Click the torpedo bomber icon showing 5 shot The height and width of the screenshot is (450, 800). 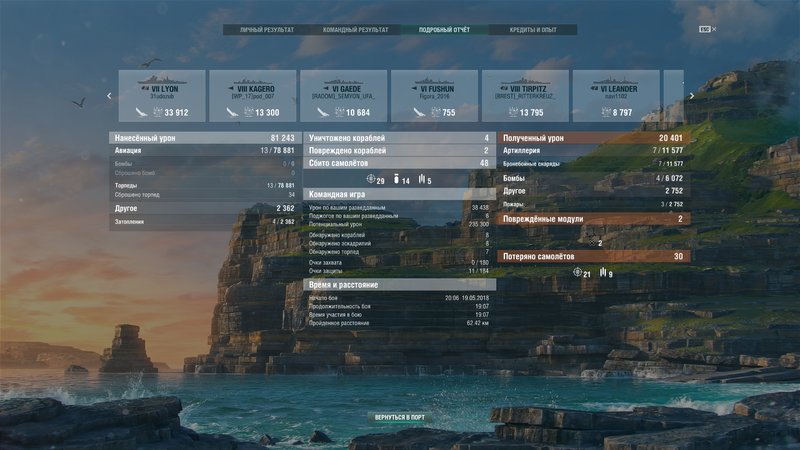point(422,179)
